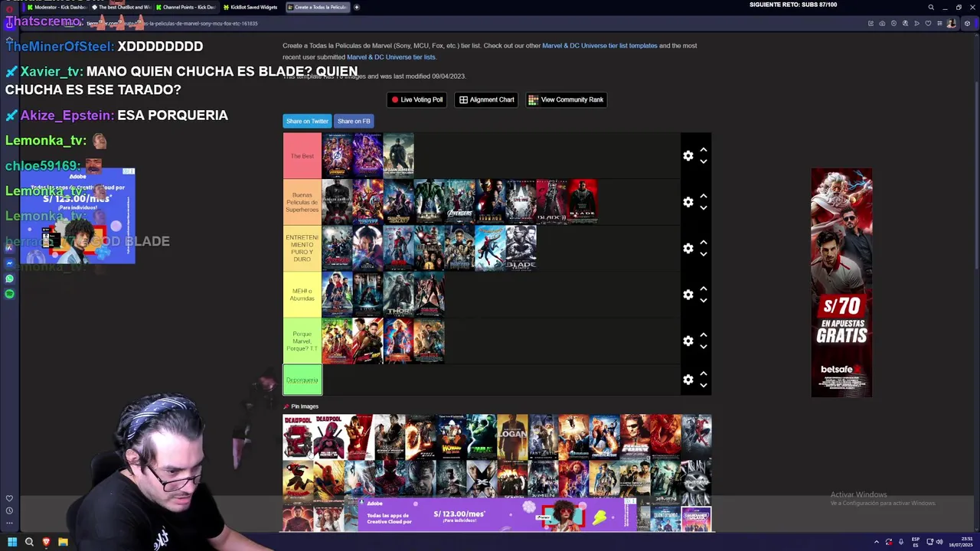980x551 pixels.
Task: Open Brave browser from the taskbar
Action: coord(46,542)
